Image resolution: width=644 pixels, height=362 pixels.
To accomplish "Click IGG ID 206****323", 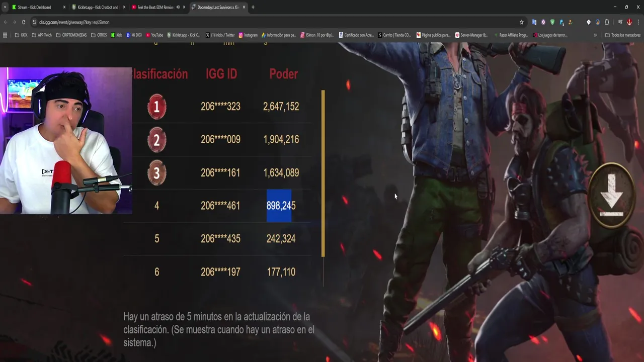I will point(220,107).
